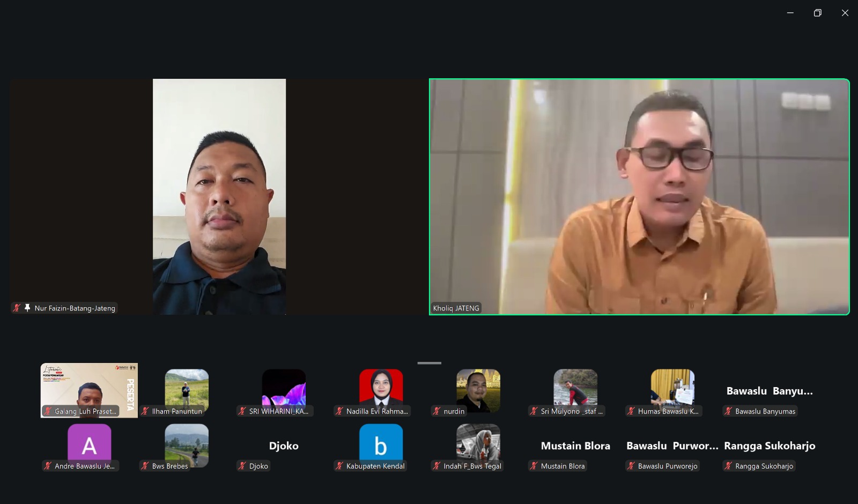
Task: Click muted mic icon next to Ilham Panuntun
Action: [x=145, y=411]
